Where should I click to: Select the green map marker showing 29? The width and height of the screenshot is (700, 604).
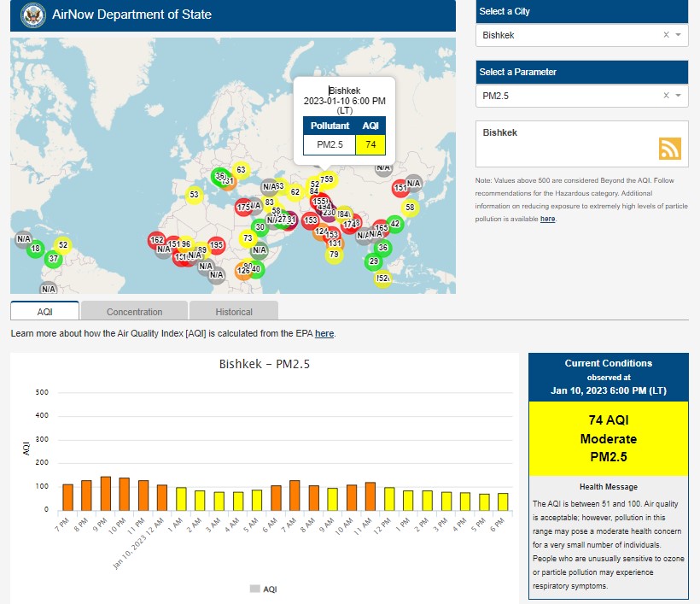[x=373, y=261]
